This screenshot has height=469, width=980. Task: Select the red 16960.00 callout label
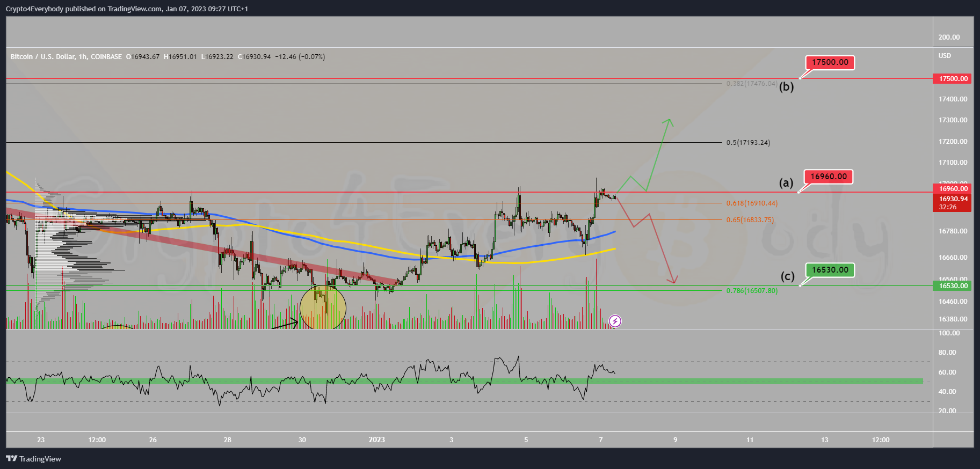829,177
